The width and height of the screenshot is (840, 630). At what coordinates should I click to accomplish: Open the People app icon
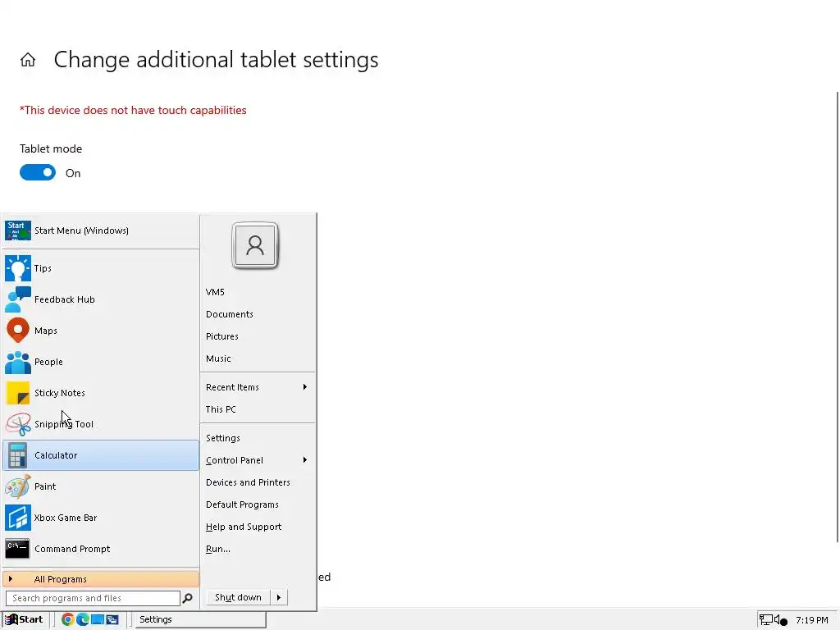[18, 362]
